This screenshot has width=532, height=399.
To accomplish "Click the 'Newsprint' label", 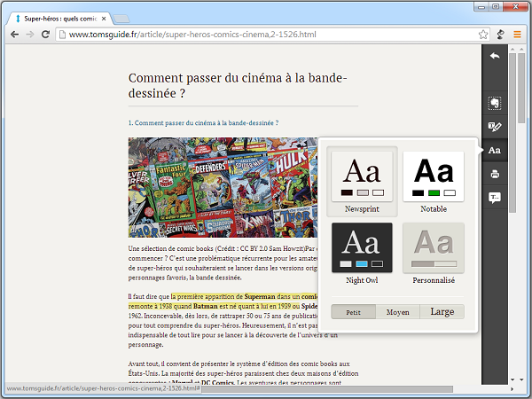I will (x=362, y=209).
